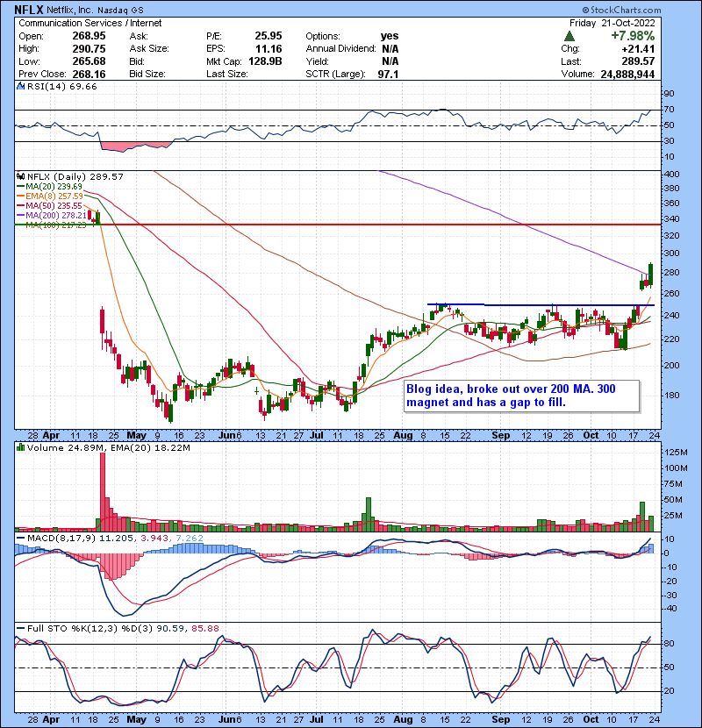Click the SCTR (Large) value 97.1

pyautogui.click(x=388, y=75)
